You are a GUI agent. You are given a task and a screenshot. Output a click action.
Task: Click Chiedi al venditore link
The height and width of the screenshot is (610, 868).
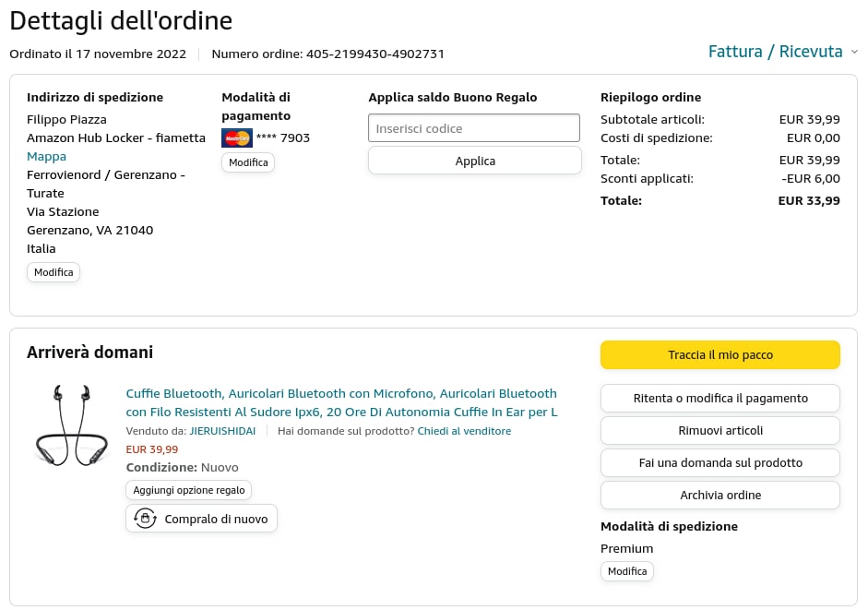pyautogui.click(x=464, y=431)
